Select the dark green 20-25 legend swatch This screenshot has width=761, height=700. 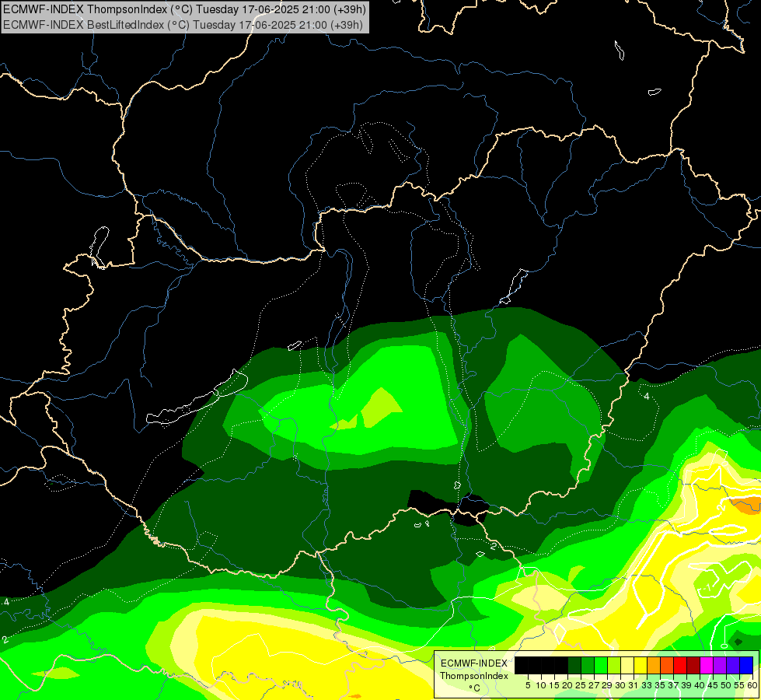(x=574, y=665)
